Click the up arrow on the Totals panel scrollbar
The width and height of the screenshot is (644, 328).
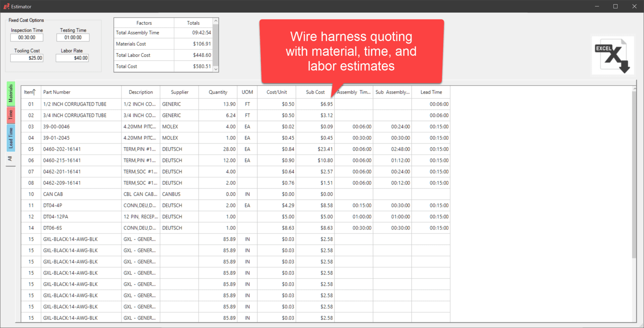[x=216, y=21]
